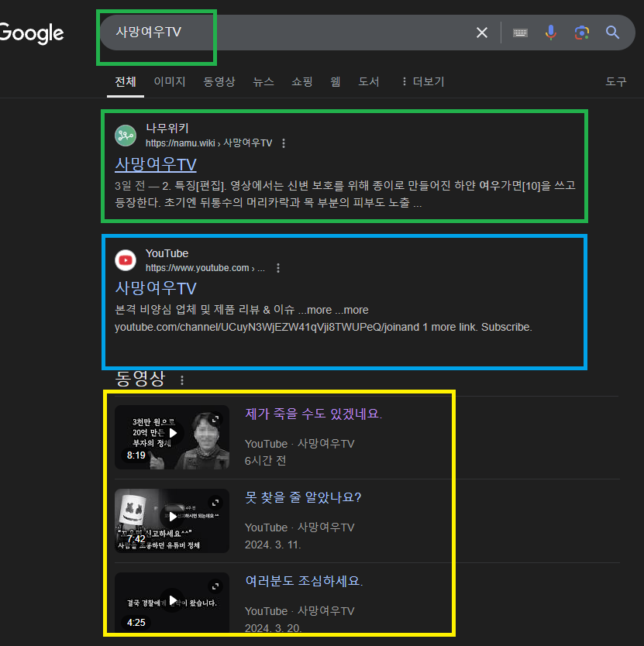Open video titled 여러분도 조심하세요.
The height and width of the screenshot is (646, 644).
304,581
